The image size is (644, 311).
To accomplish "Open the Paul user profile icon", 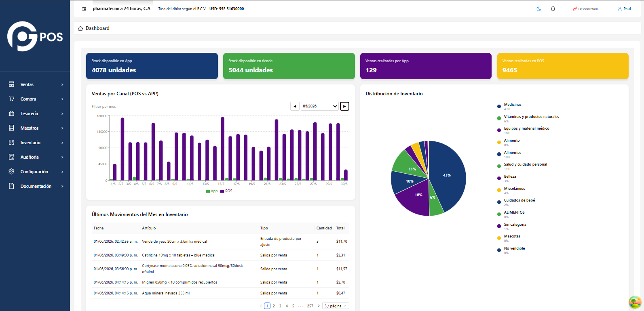I will pyautogui.click(x=620, y=9).
